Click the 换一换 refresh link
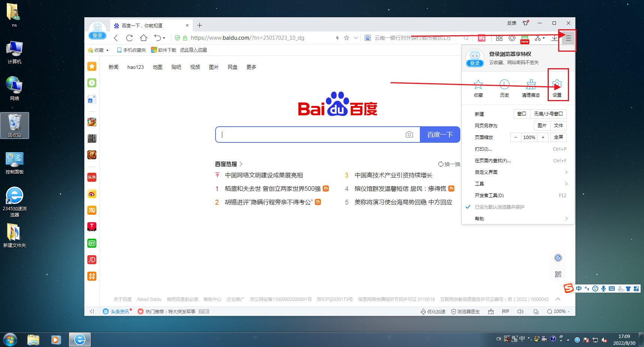Image resolution: width=644 pixels, height=347 pixels. (x=449, y=164)
